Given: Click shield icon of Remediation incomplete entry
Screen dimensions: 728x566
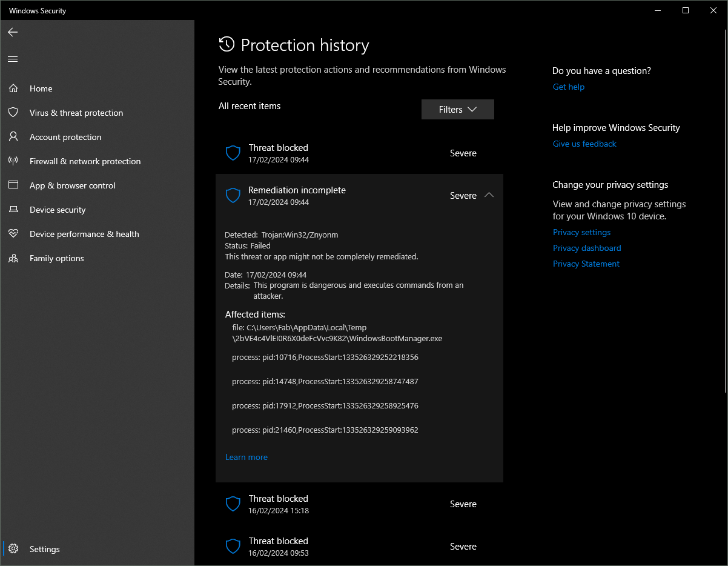Looking at the screenshot, I should click(233, 196).
